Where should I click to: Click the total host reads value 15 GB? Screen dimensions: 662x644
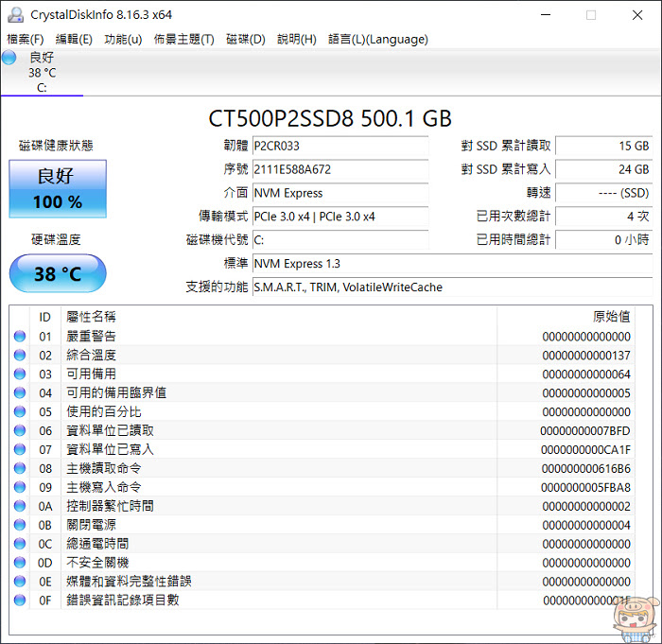(604, 147)
